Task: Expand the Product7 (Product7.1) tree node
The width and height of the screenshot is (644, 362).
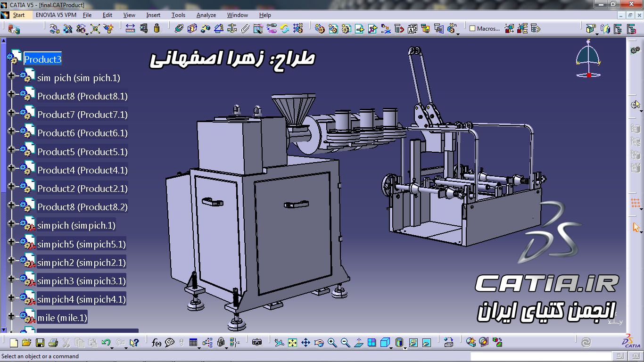Action: tap(11, 112)
